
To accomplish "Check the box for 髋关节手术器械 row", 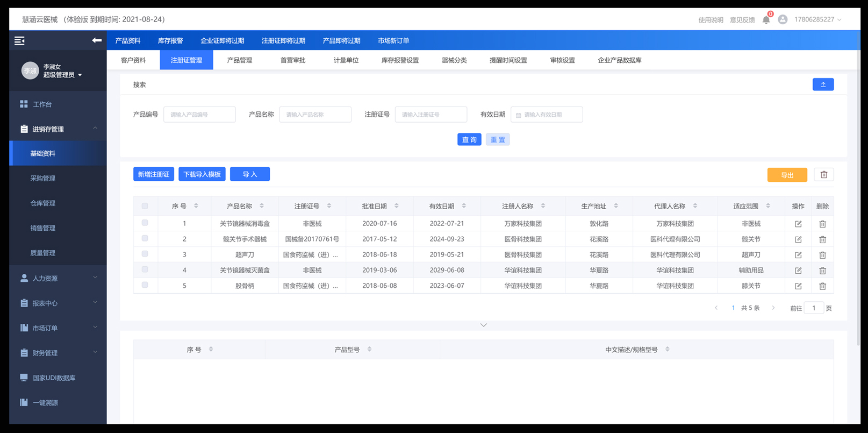I will (x=145, y=238).
